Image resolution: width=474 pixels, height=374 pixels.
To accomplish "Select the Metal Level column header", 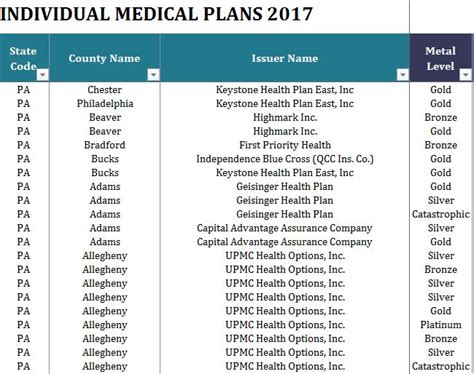I will pyautogui.click(x=441, y=58).
